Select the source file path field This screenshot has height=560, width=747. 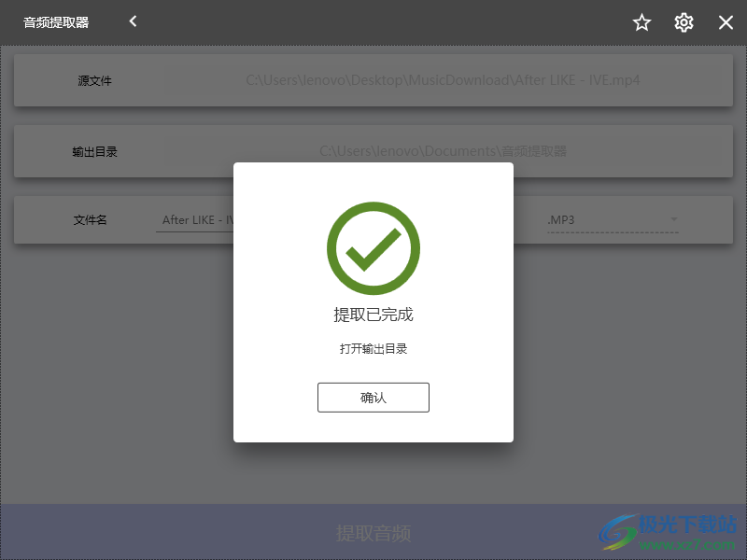tap(443, 80)
